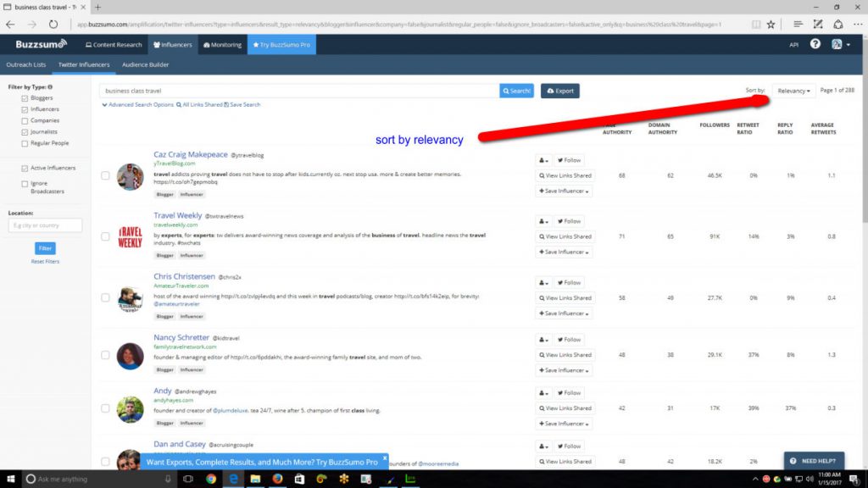
Task: Open Edge hub menu icon
Action: pos(798,25)
